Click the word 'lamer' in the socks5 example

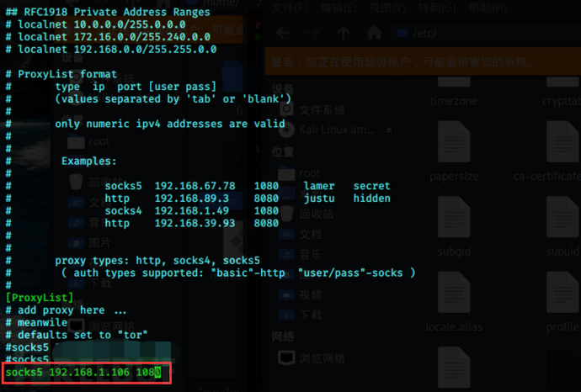pos(319,186)
